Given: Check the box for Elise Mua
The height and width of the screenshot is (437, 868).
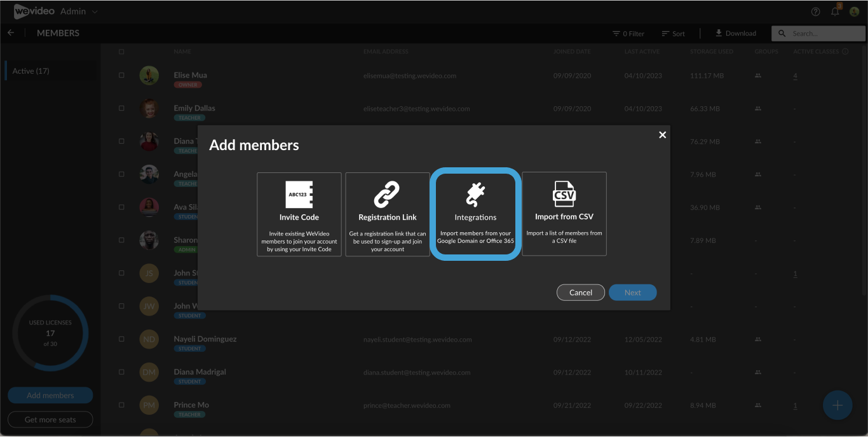Looking at the screenshot, I should point(121,75).
